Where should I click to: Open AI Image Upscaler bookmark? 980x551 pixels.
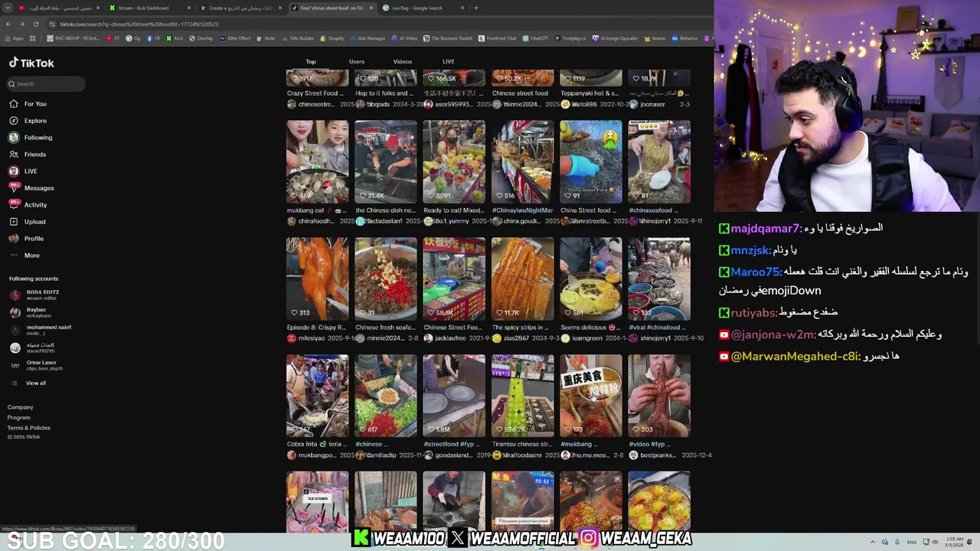616,38
